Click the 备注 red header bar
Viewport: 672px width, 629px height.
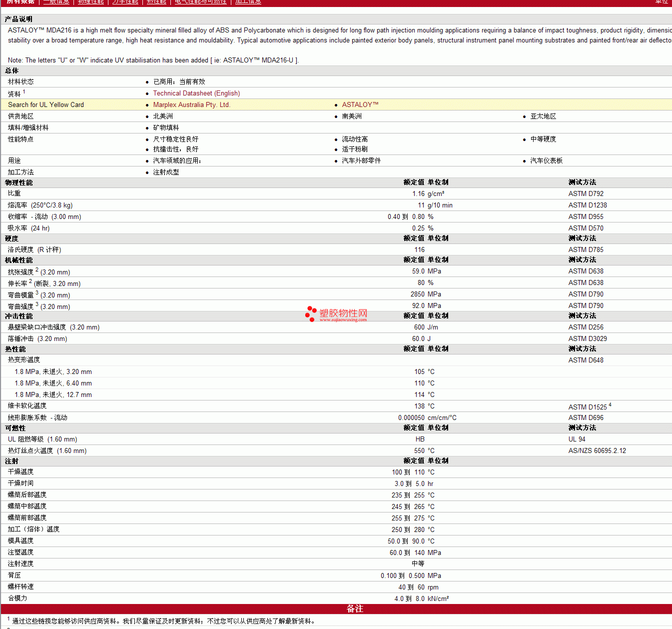click(336, 609)
